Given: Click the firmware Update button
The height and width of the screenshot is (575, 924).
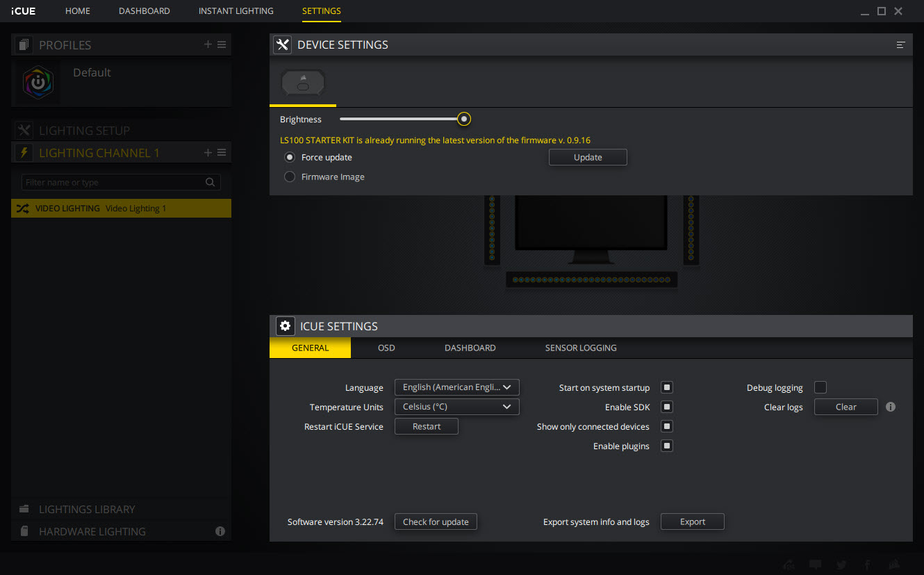Looking at the screenshot, I should click(588, 157).
